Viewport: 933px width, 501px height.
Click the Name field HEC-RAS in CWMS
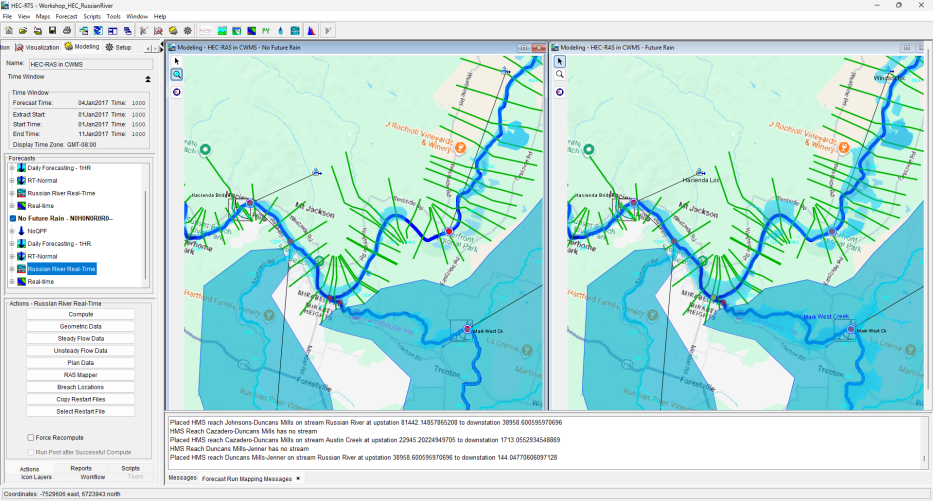tap(90, 64)
